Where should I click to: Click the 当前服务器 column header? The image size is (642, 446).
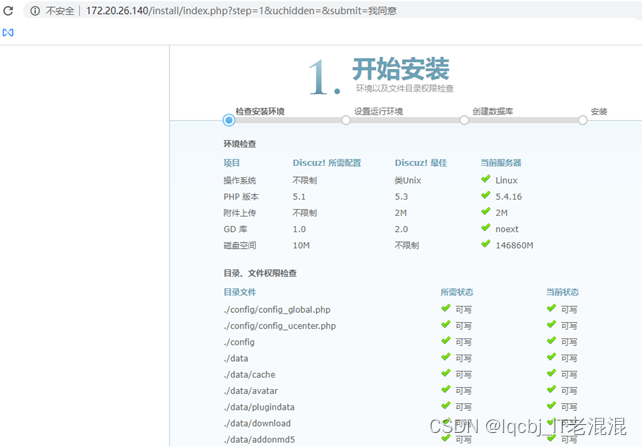click(501, 163)
